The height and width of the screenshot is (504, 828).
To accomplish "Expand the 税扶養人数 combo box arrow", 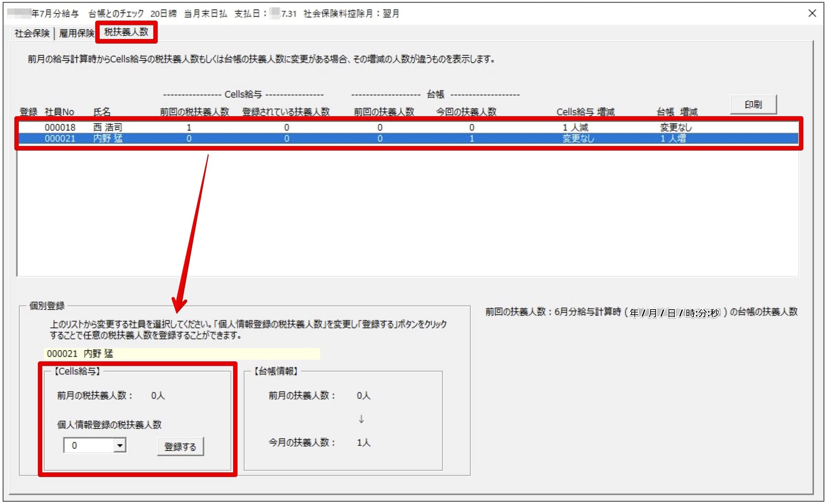I will 119,446.
